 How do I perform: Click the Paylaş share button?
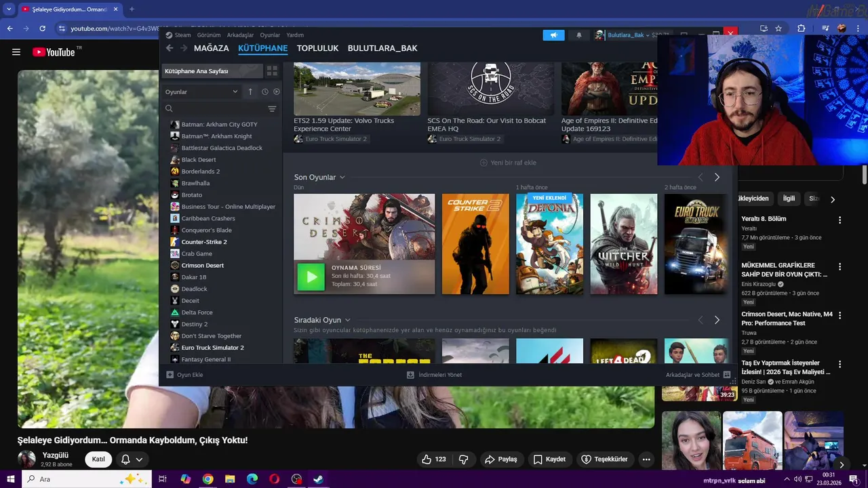[500, 460]
